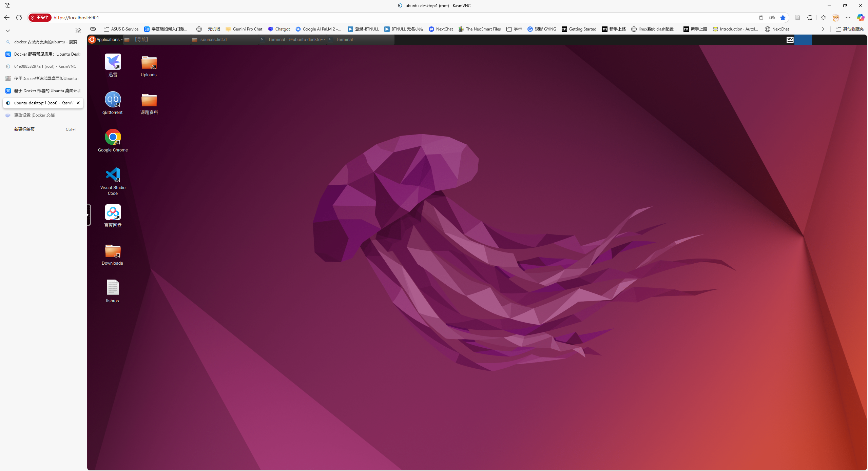Image resolution: width=868 pixels, height=471 pixels.
Task: Show the on-screen keyboard via taskbar icon
Action: tap(790, 40)
